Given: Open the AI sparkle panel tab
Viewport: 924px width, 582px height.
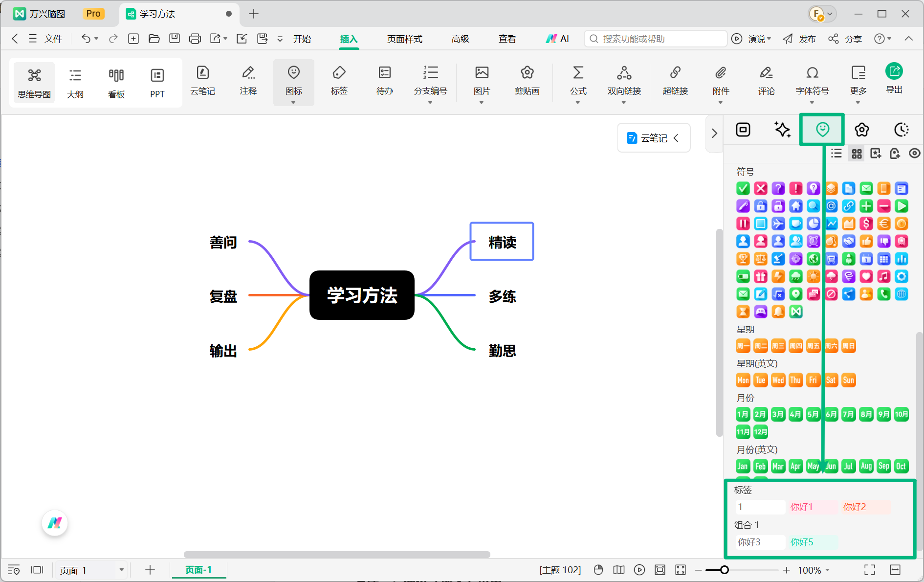Looking at the screenshot, I should pos(783,130).
